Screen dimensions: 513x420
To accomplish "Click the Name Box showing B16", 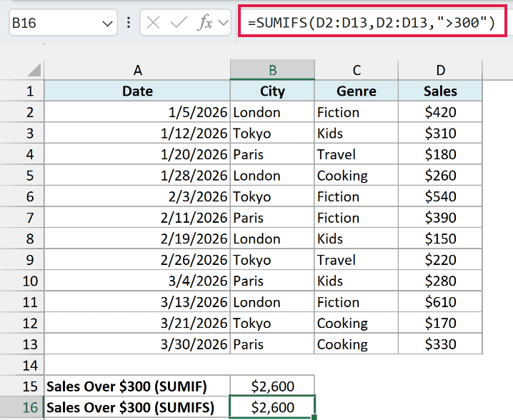I will (63, 23).
